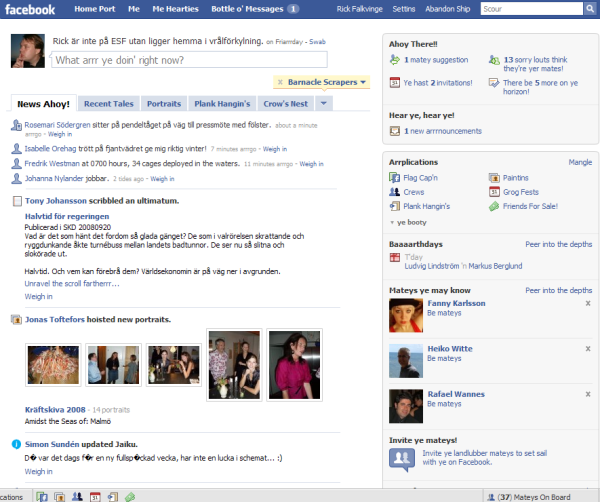Viewport: 600px width, 502px height.
Task: Click Fredrik Westman's status icon
Action: tap(16, 163)
